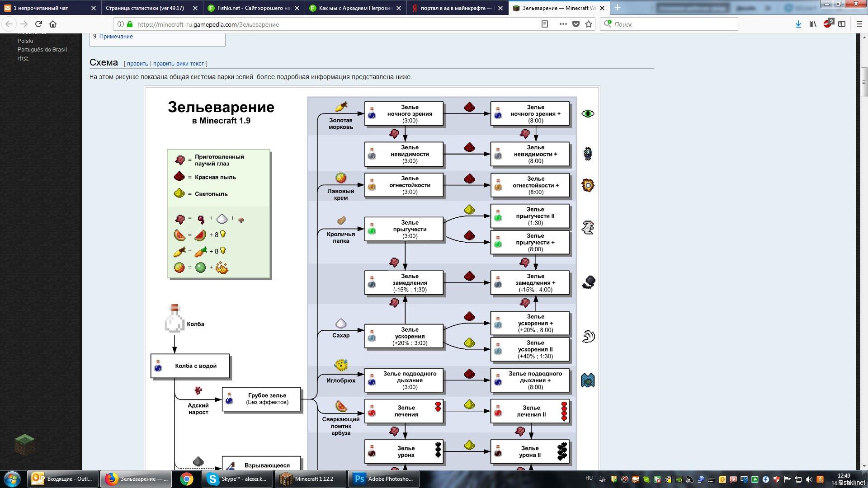868x488 pixels.
Task: Open the Firefox hamburger menu
Action: [859, 24]
